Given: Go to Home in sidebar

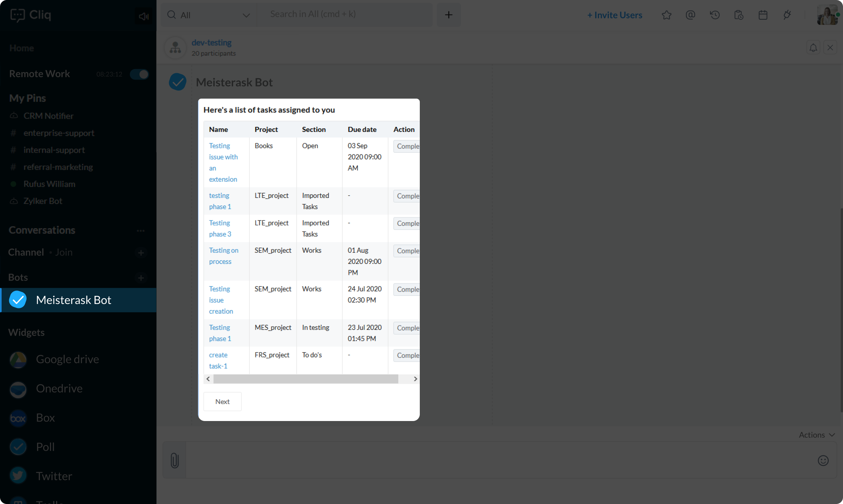Looking at the screenshot, I should [21, 48].
